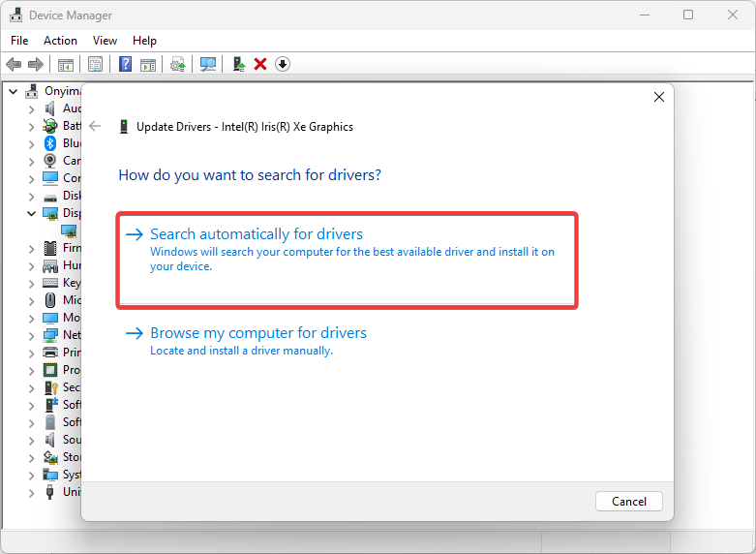Expand the 'Pro' processors category chevron
The width and height of the screenshot is (756, 554).
click(31, 371)
